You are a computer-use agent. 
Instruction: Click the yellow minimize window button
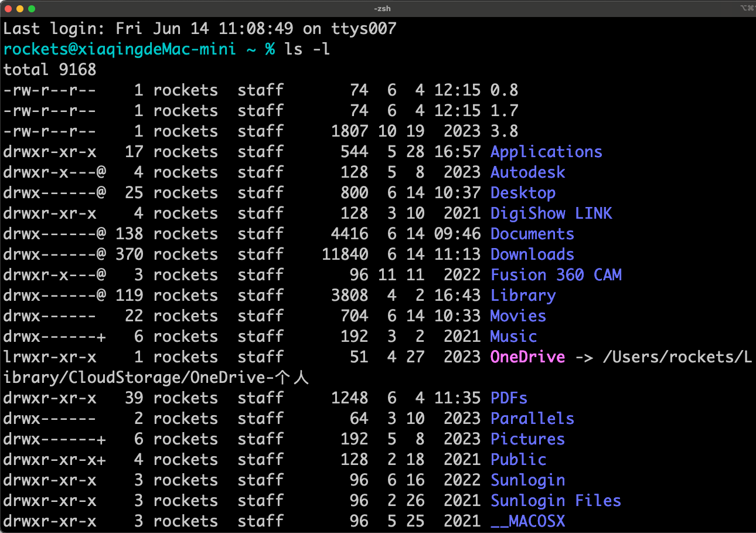tap(20, 8)
